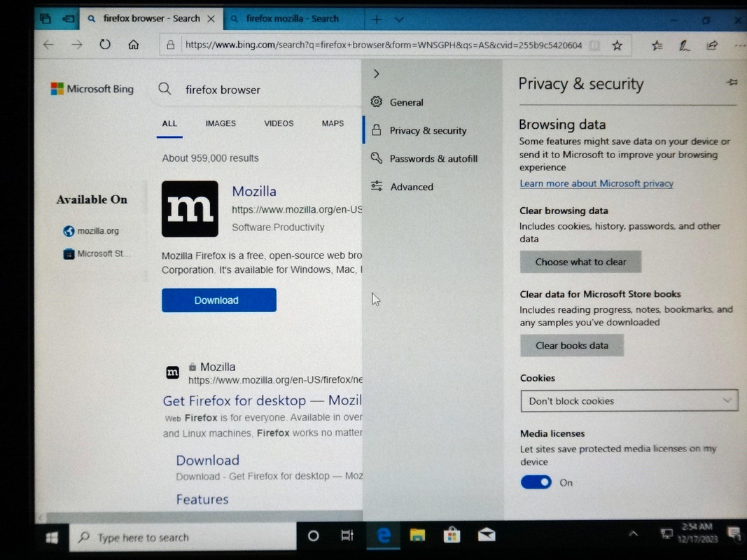Toggle Media licenses switch off
747x560 pixels.
[x=536, y=482]
